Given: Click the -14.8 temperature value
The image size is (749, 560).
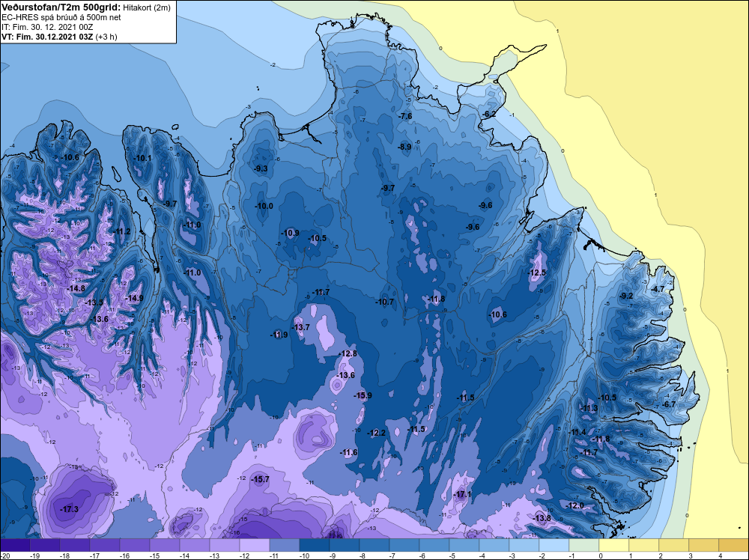Looking at the screenshot, I should pyautogui.click(x=76, y=288).
